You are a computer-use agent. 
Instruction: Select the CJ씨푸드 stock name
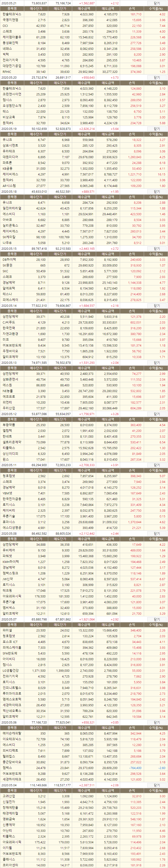[x=9, y=322]
